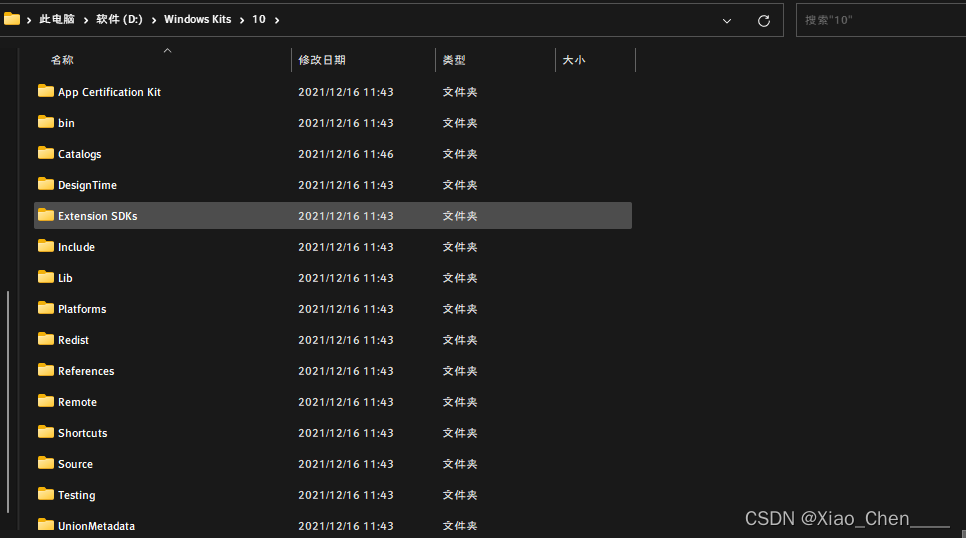Click the Include folder icon
Image resolution: width=966 pixels, height=538 pixels.
46,246
